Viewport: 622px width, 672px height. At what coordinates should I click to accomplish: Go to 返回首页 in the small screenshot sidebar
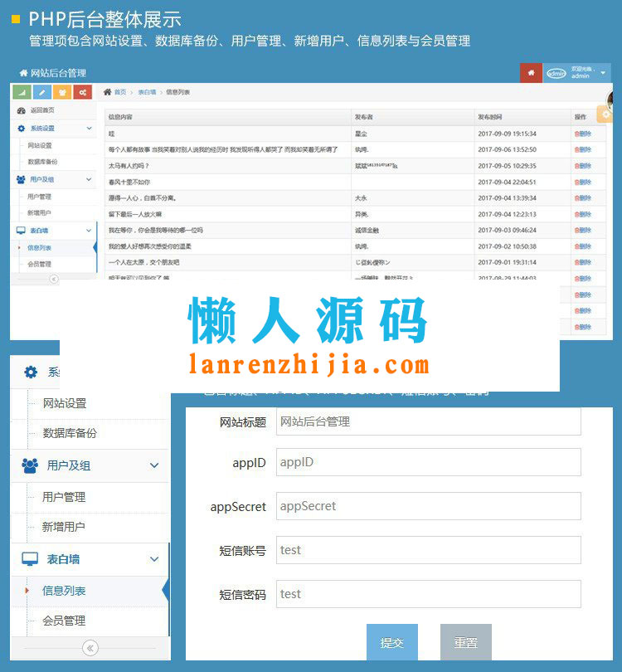[42, 110]
